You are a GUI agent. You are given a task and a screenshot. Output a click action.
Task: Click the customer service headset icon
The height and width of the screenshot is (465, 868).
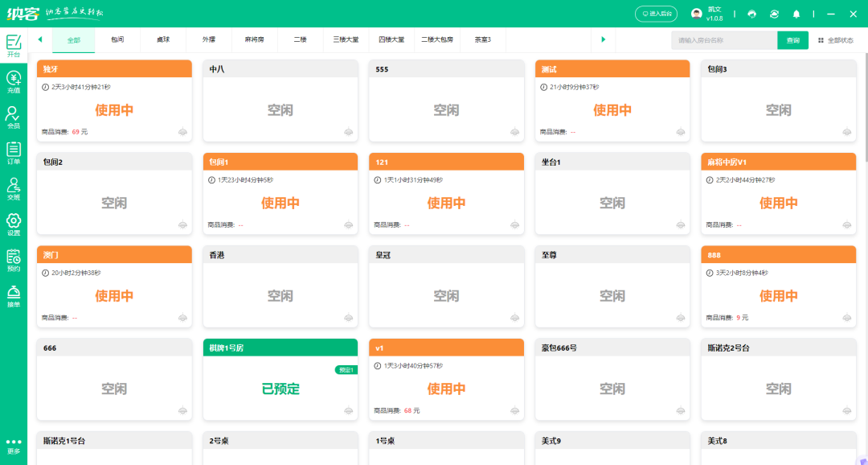[751, 14]
